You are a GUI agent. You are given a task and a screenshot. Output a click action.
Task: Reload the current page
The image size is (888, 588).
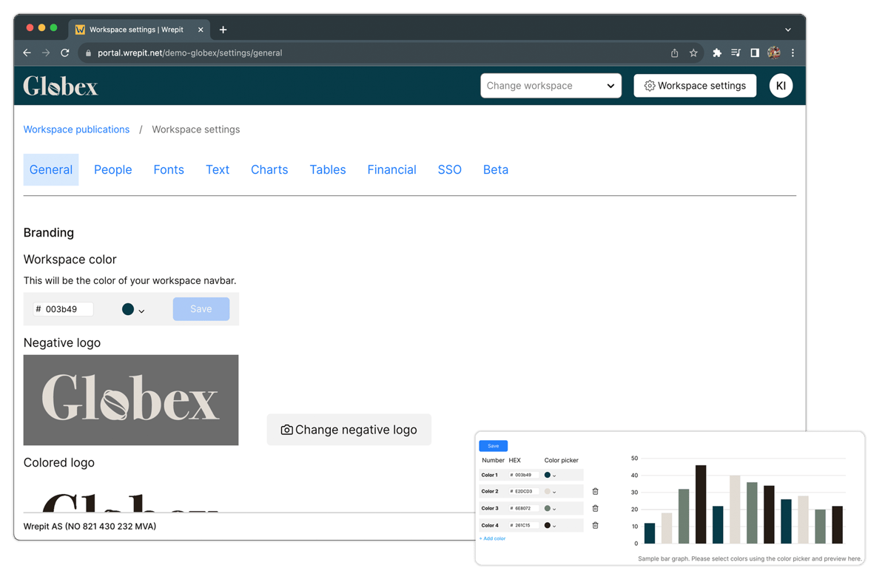click(x=65, y=53)
